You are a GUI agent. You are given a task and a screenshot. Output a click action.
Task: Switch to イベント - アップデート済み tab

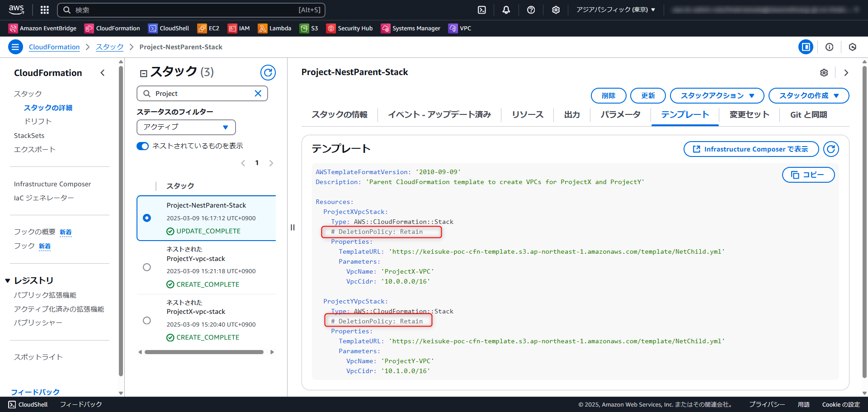439,115
